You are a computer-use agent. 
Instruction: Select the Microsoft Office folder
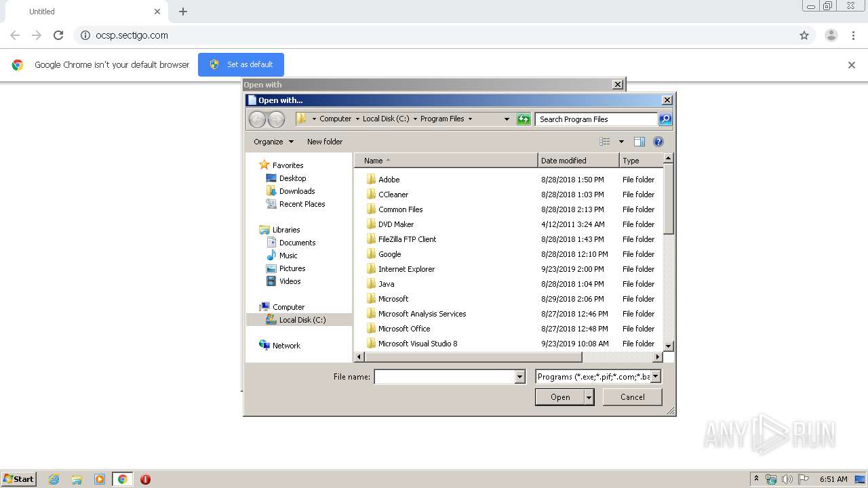click(x=404, y=329)
